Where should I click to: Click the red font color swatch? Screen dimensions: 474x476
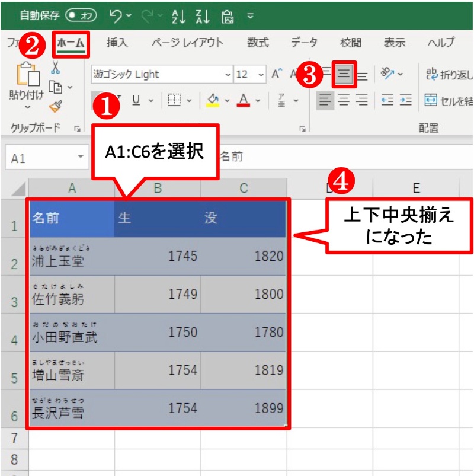[243, 100]
